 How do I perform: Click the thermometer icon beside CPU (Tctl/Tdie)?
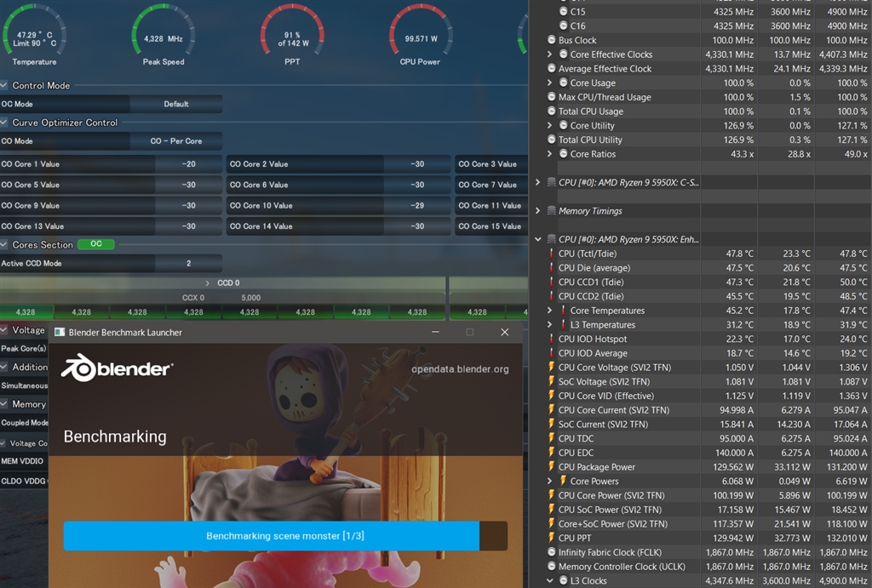pos(551,254)
